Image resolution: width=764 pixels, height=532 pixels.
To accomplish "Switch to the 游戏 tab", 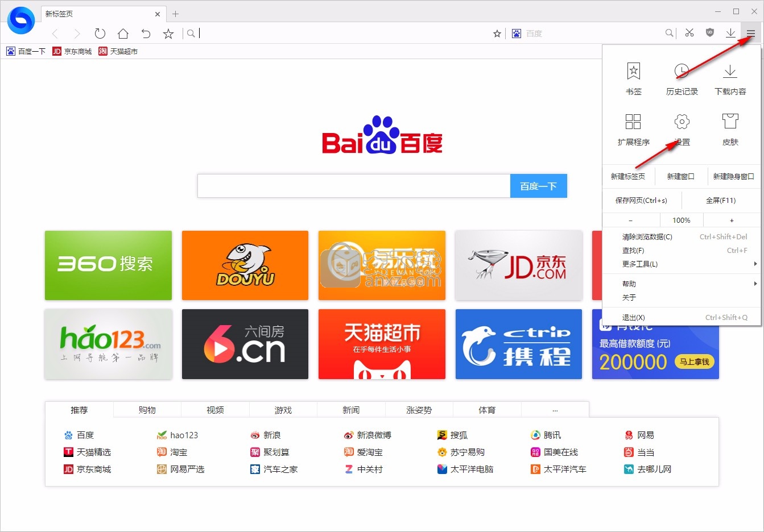I will click(283, 410).
